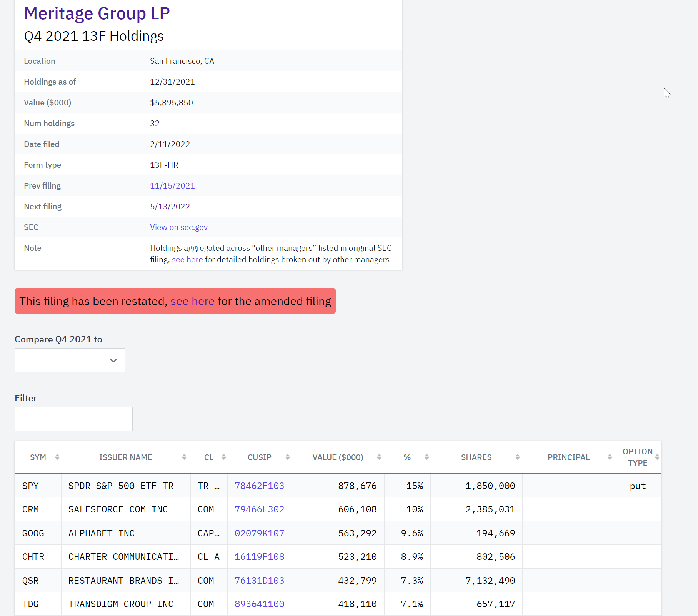The width and height of the screenshot is (698, 616).
Task: Open CUSIP link 893641100
Action: tap(260, 604)
